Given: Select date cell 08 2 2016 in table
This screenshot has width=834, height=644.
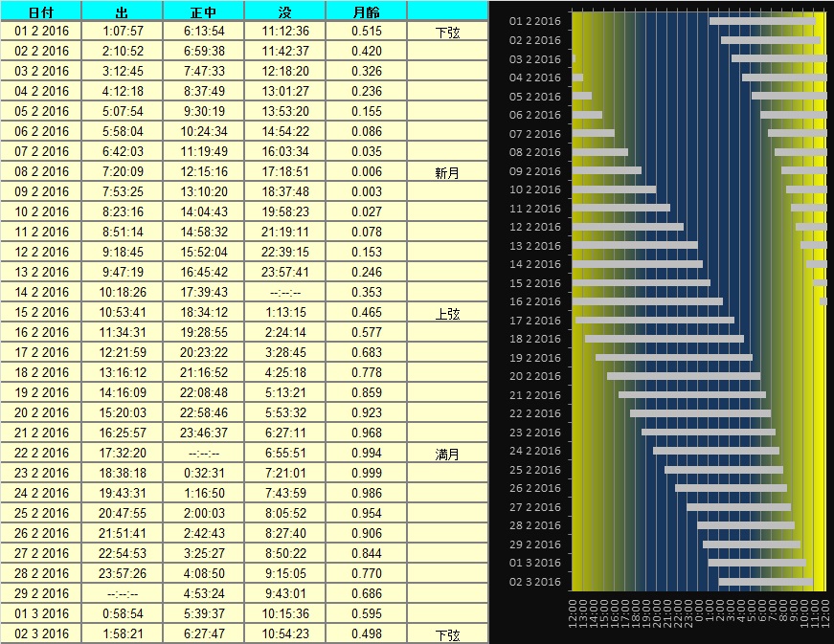Looking at the screenshot, I should pyautogui.click(x=42, y=171).
